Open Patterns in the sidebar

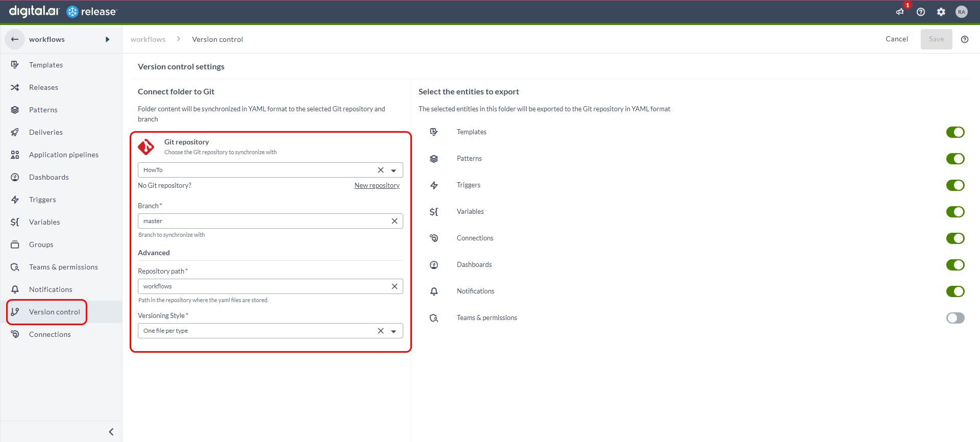coord(61,110)
